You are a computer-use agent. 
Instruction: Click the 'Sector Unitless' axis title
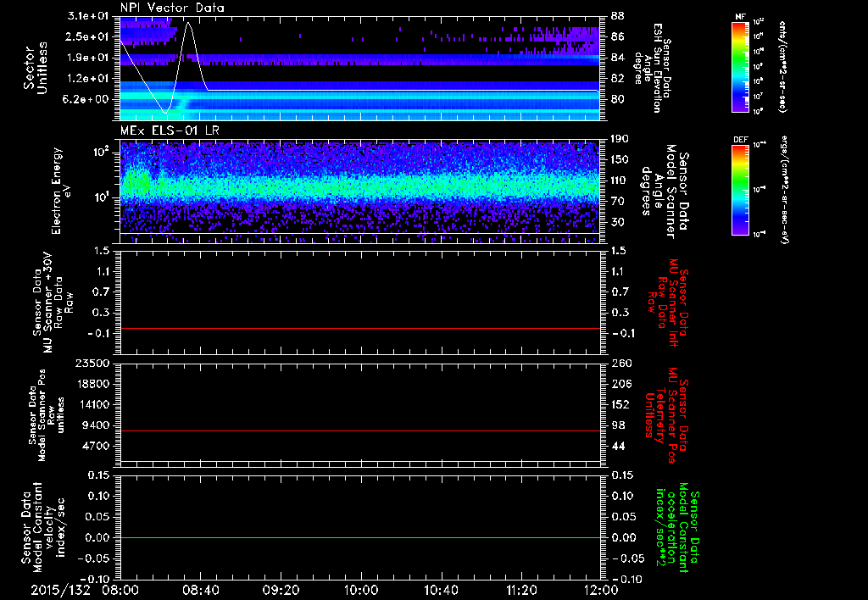(35, 68)
